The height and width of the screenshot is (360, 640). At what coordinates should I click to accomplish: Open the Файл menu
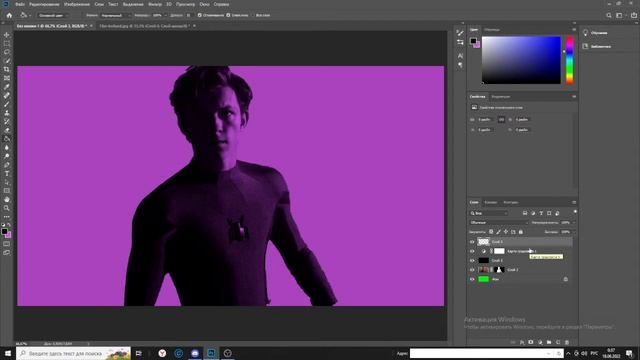point(20,4)
